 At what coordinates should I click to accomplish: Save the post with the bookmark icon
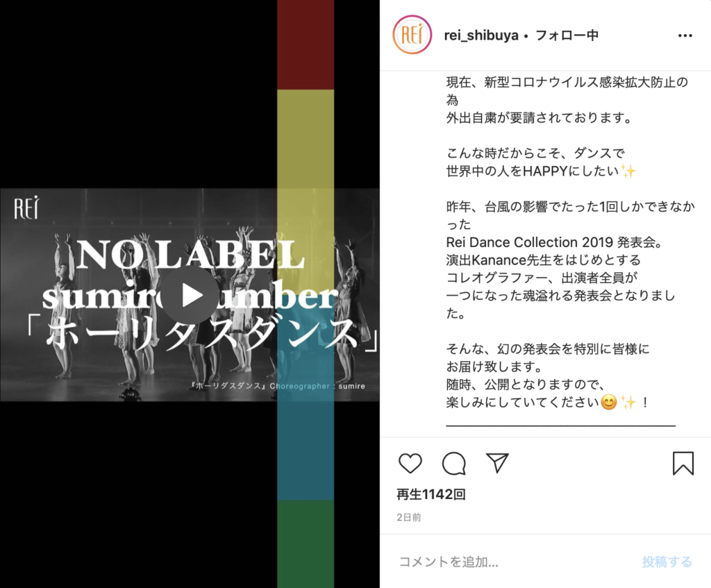pos(683,463)
